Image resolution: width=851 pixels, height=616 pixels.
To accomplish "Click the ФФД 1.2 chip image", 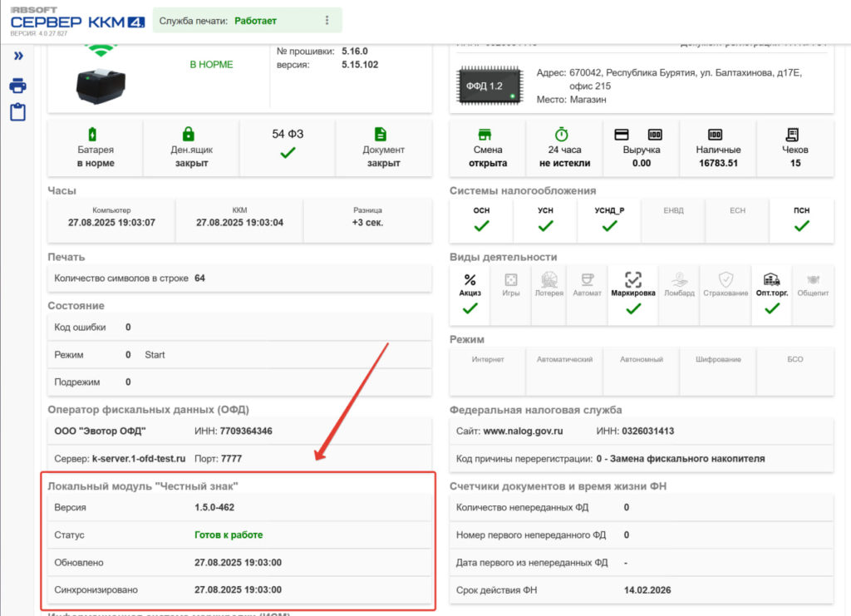I will [x=490, y=85].
